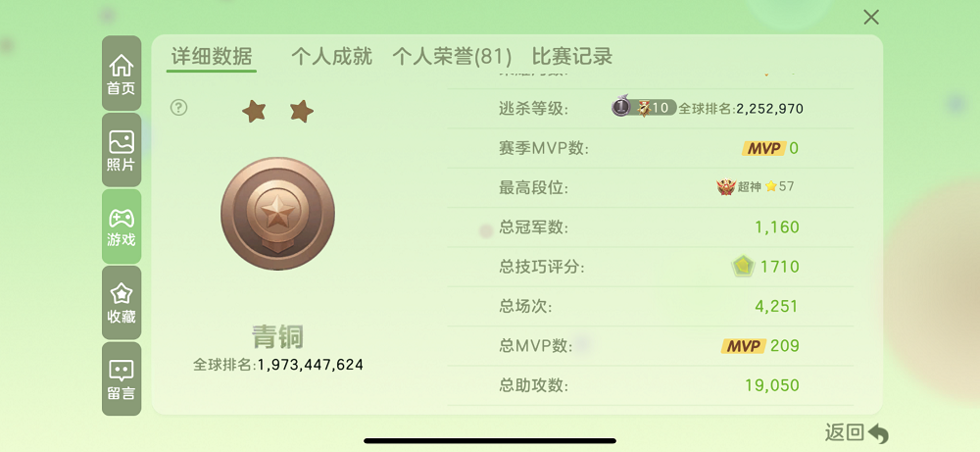This screenshot has height=452, width=980.
Task: Click the question mark help icon
Action: [178, 108]
